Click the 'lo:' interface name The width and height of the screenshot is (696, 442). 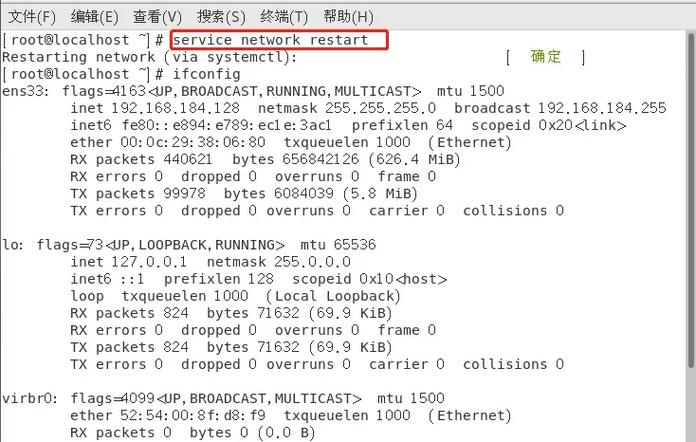13,245
